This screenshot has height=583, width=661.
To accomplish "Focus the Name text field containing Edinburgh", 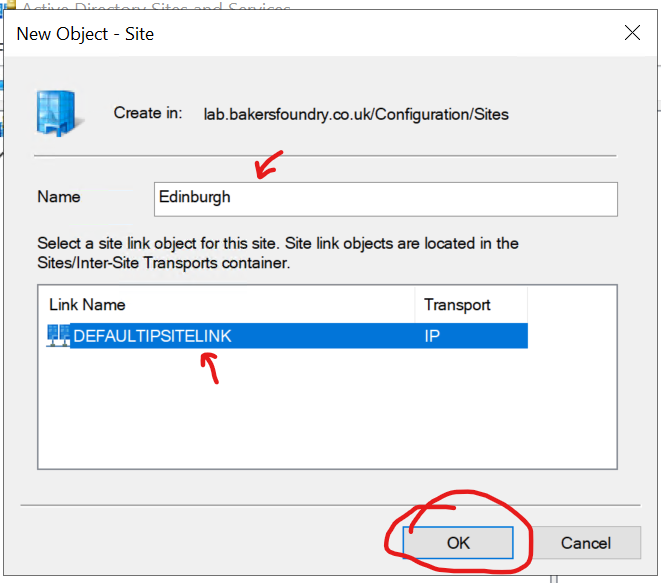I will point(386,198).
